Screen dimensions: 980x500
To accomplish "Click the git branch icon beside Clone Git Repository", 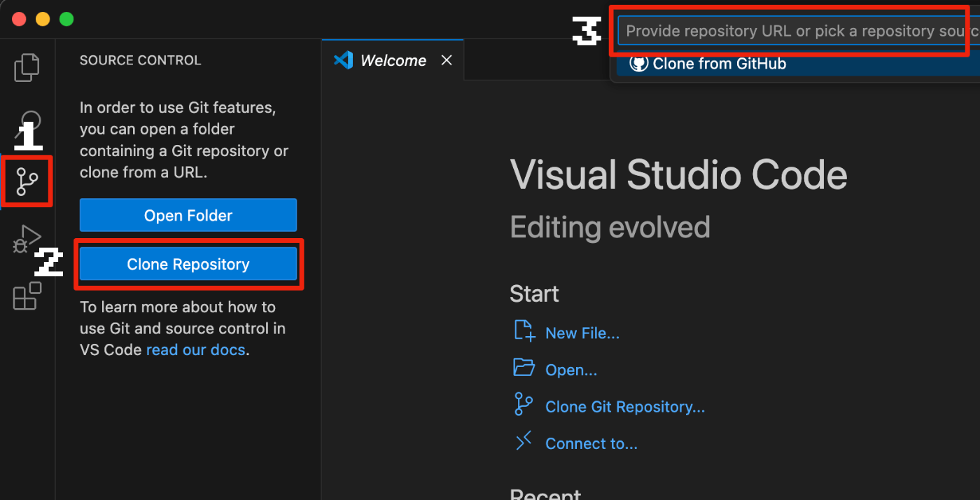I will point(524,404).
